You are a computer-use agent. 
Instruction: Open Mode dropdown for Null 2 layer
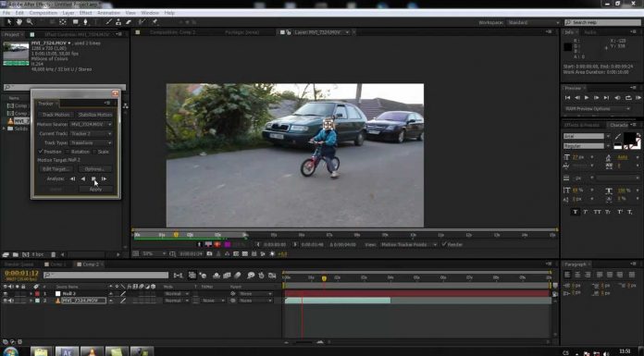click(x=177, y=294)
